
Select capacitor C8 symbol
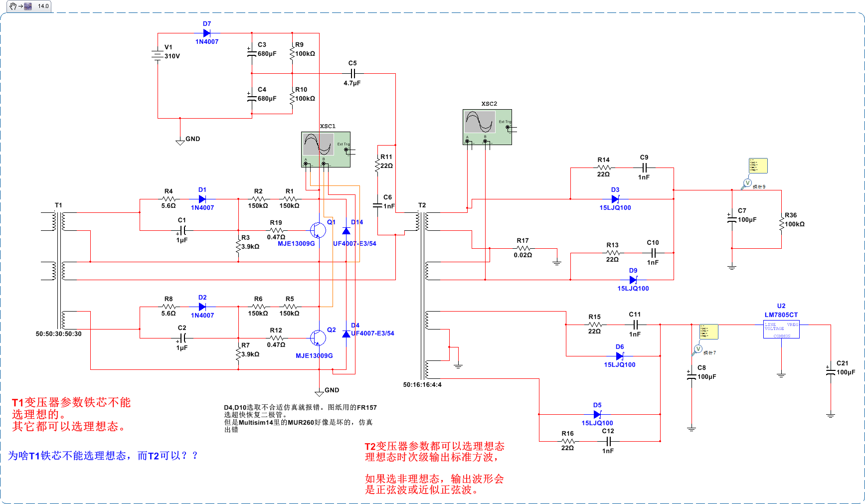click(692, 376)
